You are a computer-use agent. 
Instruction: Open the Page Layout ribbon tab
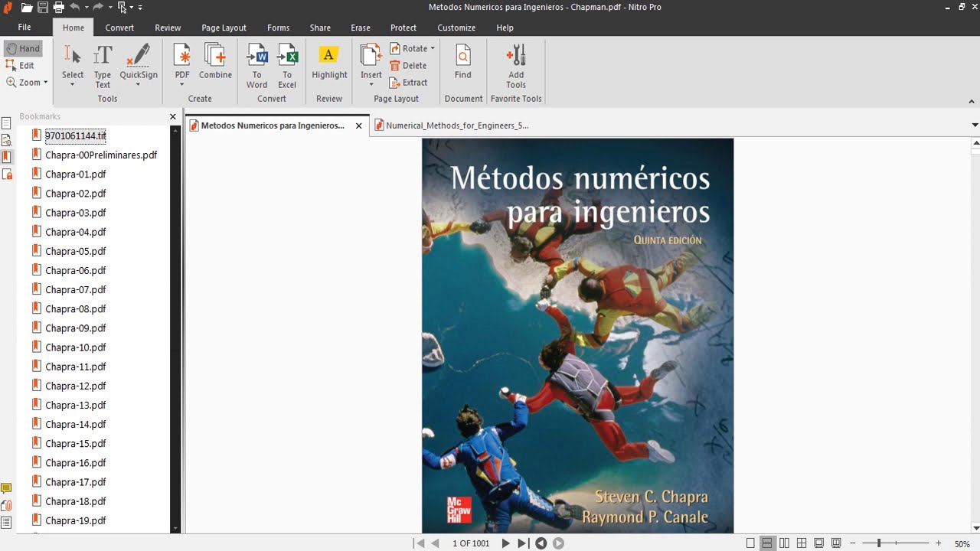click(224, 28)
